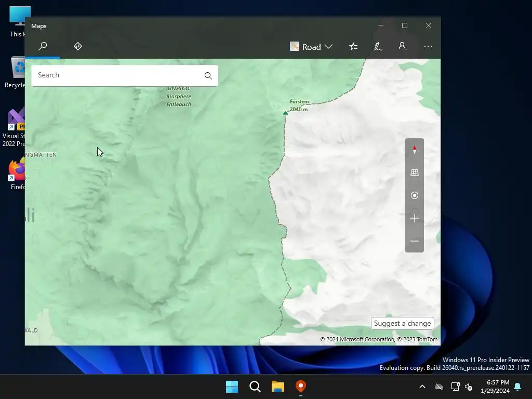The height and width of the screenshot is (399, 532).
Task: Open the clock showing 6:57 PM
Action: click(x=495, y=387)
